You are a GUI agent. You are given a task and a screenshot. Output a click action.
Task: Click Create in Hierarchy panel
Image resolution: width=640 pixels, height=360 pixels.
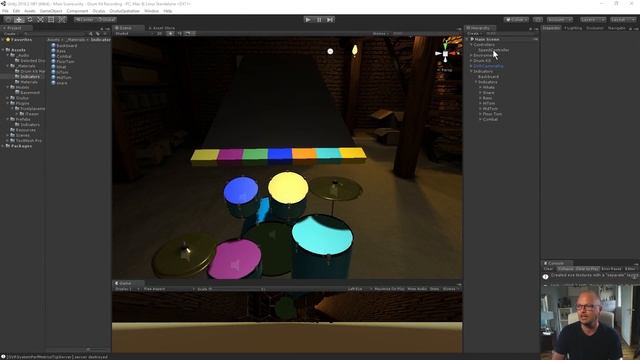[x=473, y=33]
